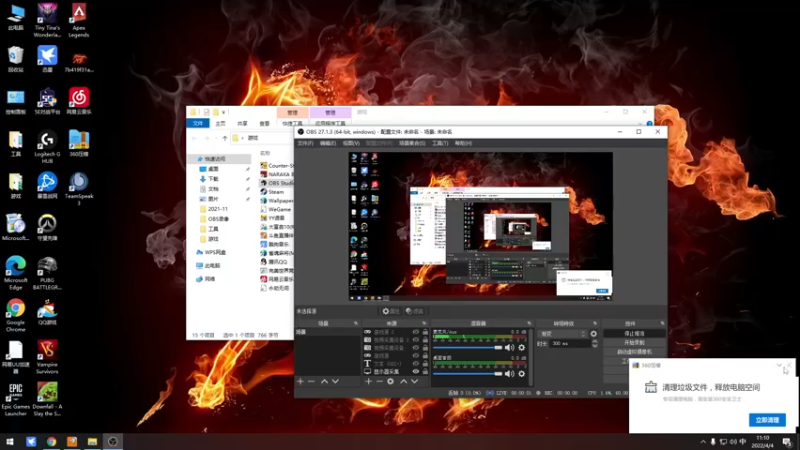Click the OBS icon in the taskbar
This screenshot has width=800, height=450.
[x=113, y=441]
